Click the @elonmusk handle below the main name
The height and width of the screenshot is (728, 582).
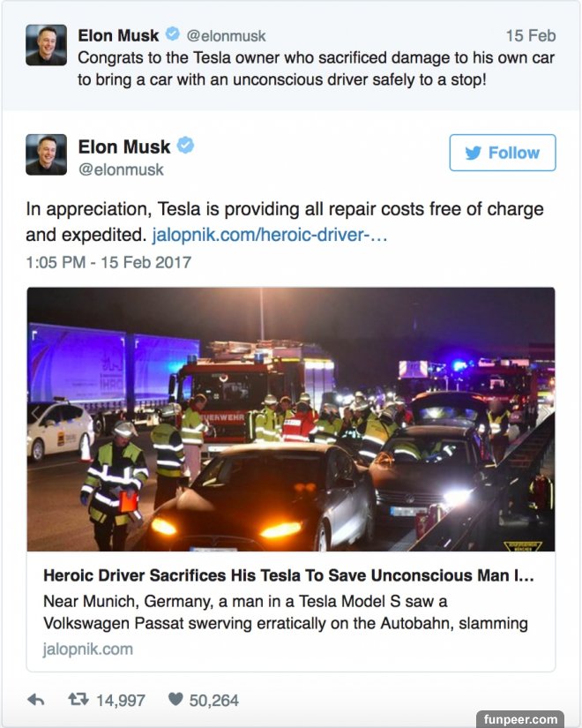tap(121, 170)
